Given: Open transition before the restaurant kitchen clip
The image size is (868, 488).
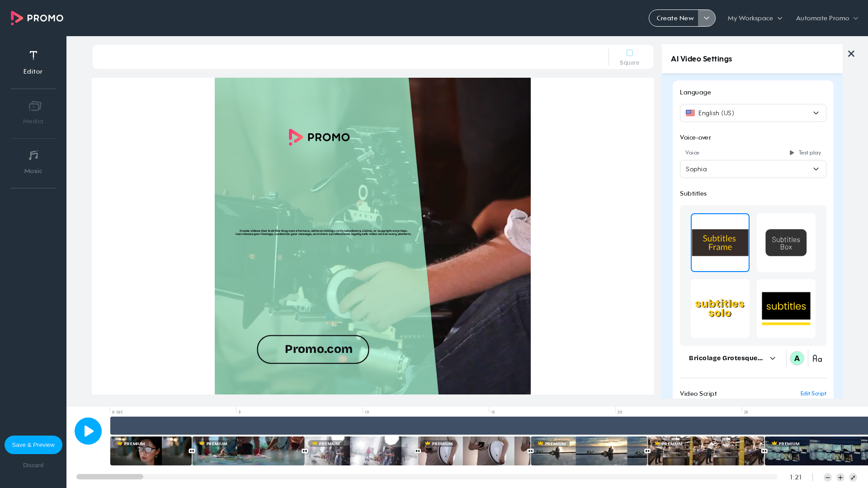Looking at the screenshot, I should (647, 451).
